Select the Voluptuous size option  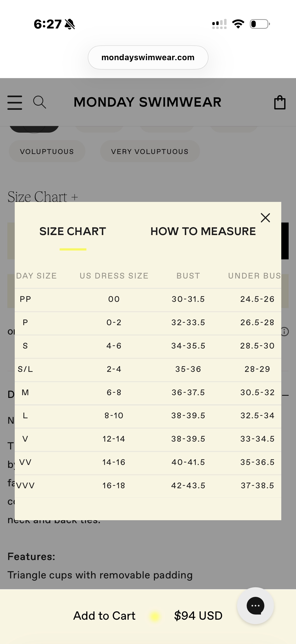click(47, 151)
